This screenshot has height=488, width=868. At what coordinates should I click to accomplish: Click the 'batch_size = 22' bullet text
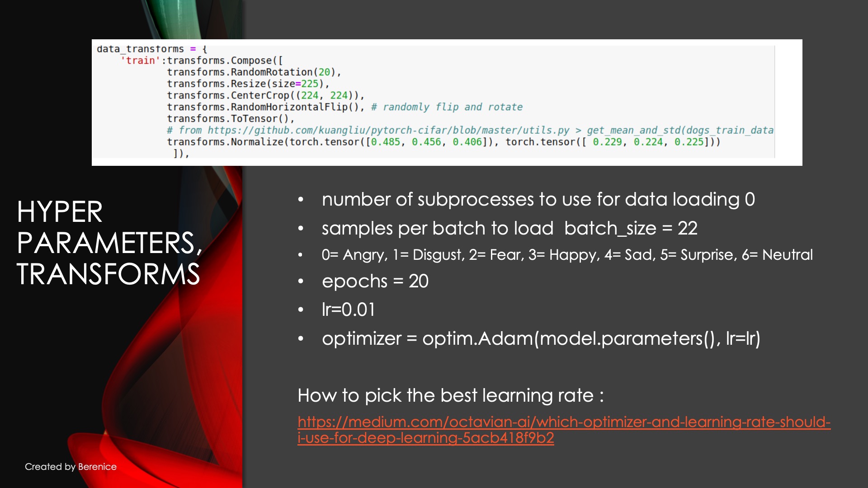pyautogui.click(x=630, y=229)
